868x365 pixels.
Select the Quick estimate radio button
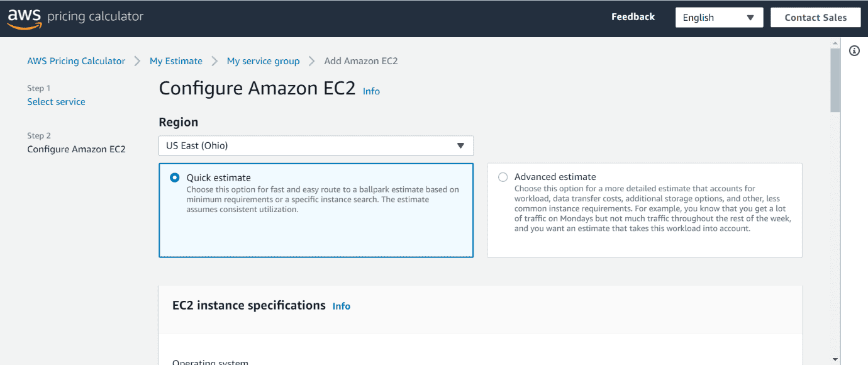[x=175, y=177]
